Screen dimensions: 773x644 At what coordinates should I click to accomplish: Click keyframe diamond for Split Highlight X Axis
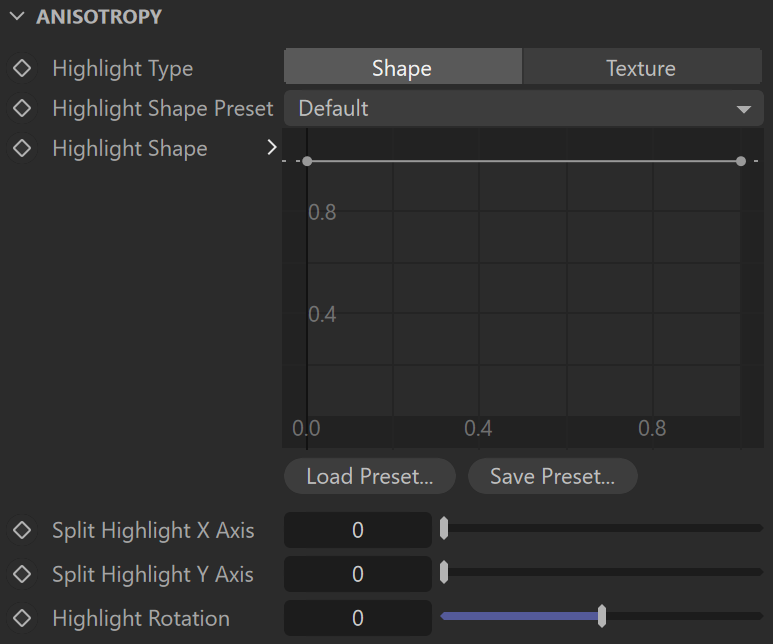click(x=22, y=530)
